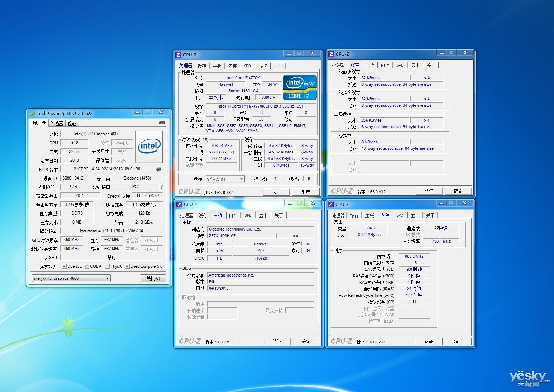Click 认证 in CPU-Z mainboard window
Viewport: 554px width, 392px height.
point(277,341)
